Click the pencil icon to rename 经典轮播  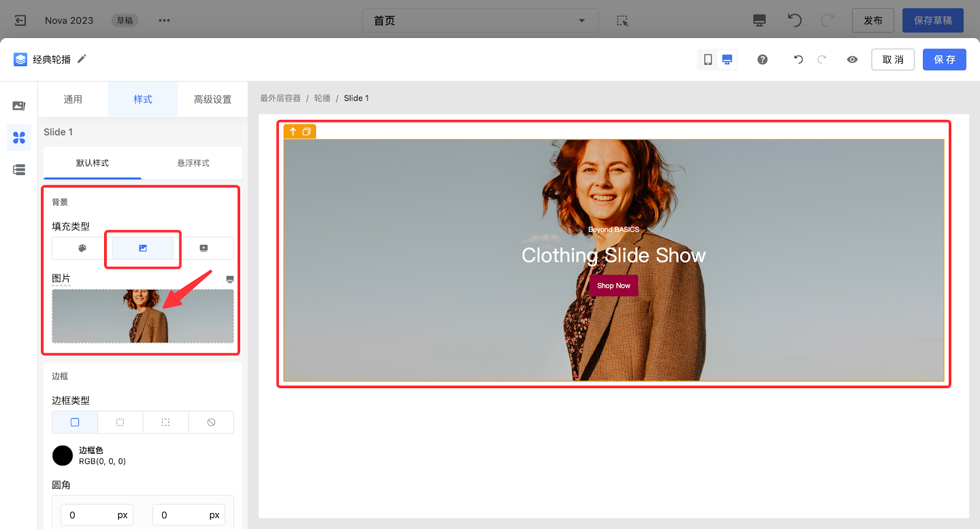click(82, 59)
